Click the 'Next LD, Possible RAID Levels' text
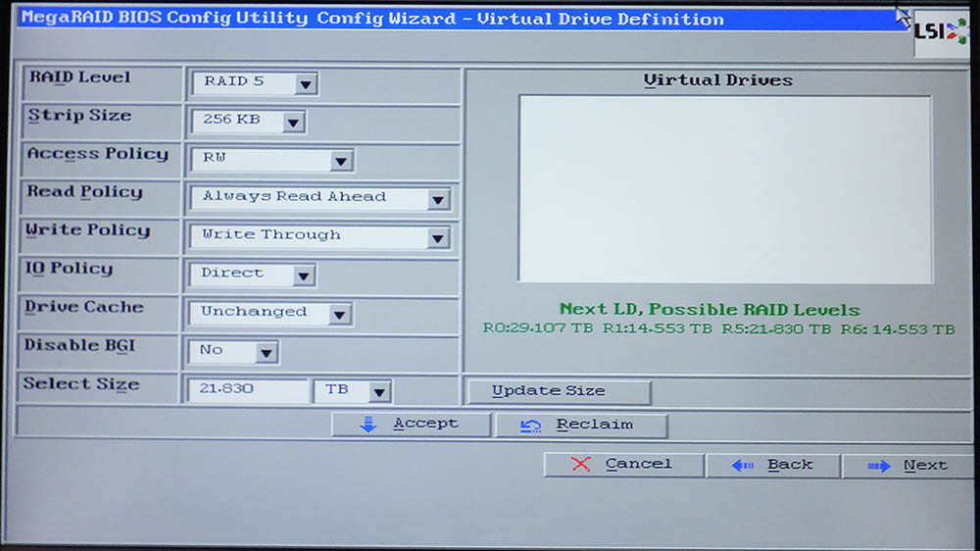 (x=710, y=310)
